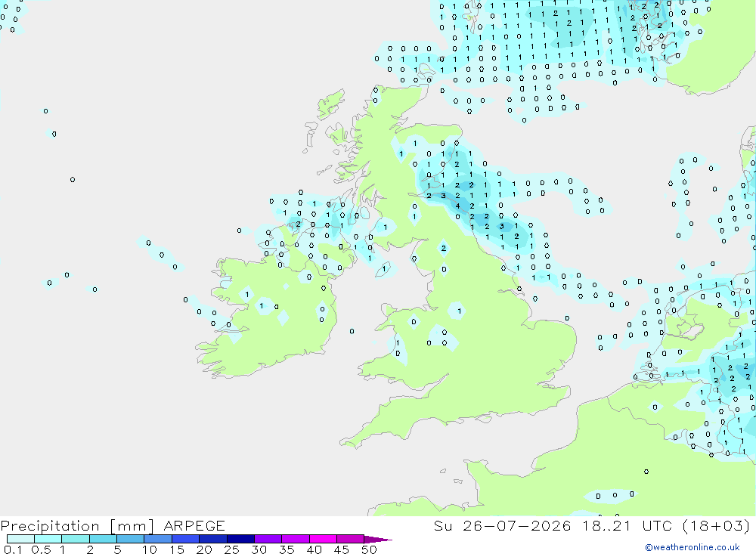Select the 0.5–1 mm legend color swatch

[x=48, y=539]
